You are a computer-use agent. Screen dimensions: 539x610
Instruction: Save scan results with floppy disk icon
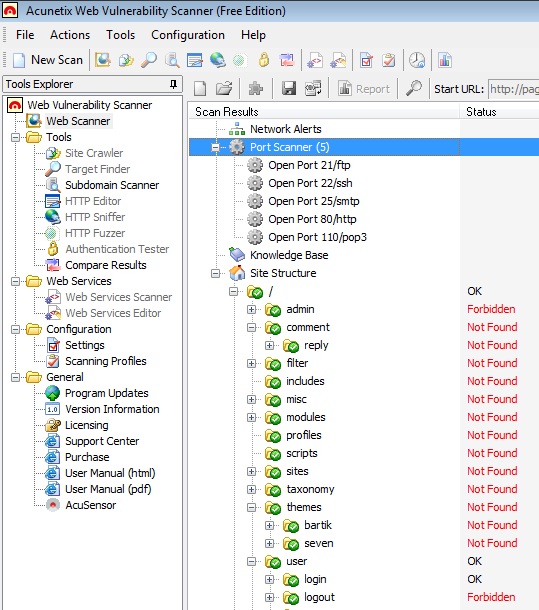point(289,89)
